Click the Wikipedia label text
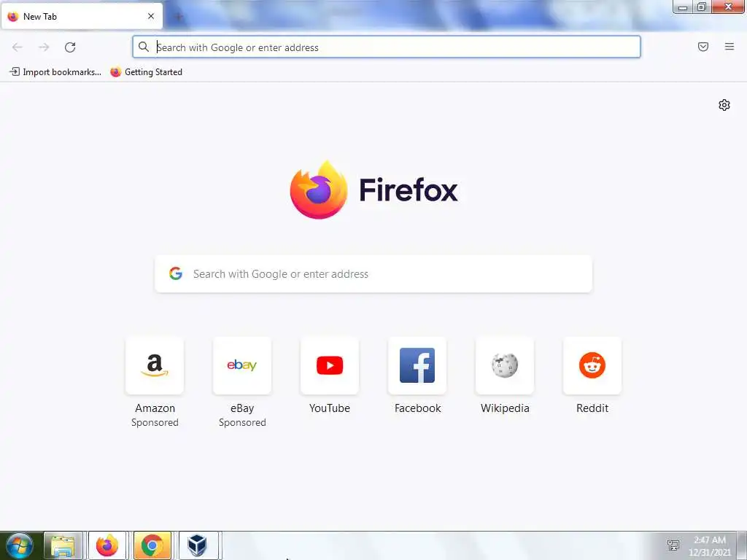747x560 pixels. pyautogui.click(x=505, y=408)
